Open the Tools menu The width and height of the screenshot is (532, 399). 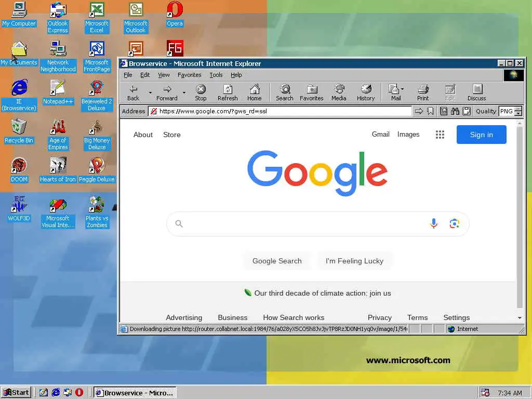tap(216, 75)
